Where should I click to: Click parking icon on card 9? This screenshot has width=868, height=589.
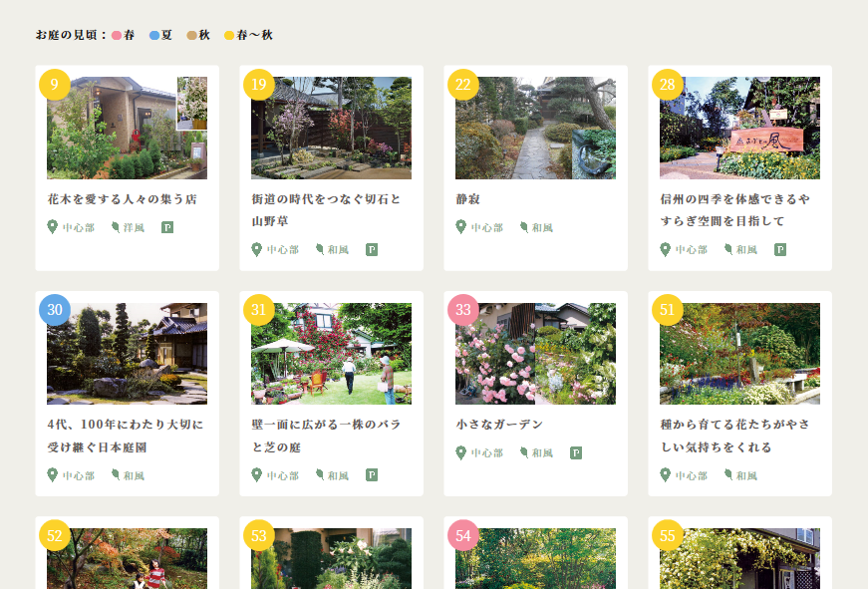(167, 227)
